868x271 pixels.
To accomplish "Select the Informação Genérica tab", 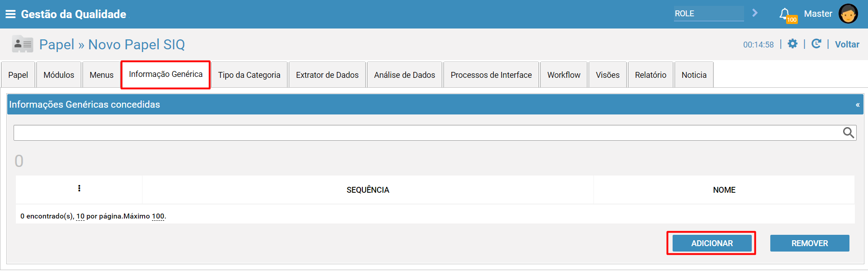I will (166, 74).
